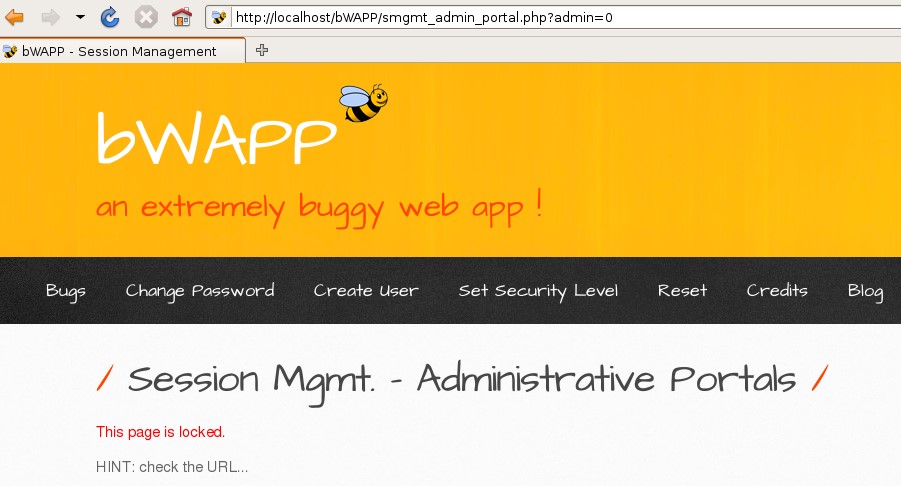This screenshot has height=486, width=901.
Task: Click Reset in the navigation bar
Action: [x=682, y=291]
